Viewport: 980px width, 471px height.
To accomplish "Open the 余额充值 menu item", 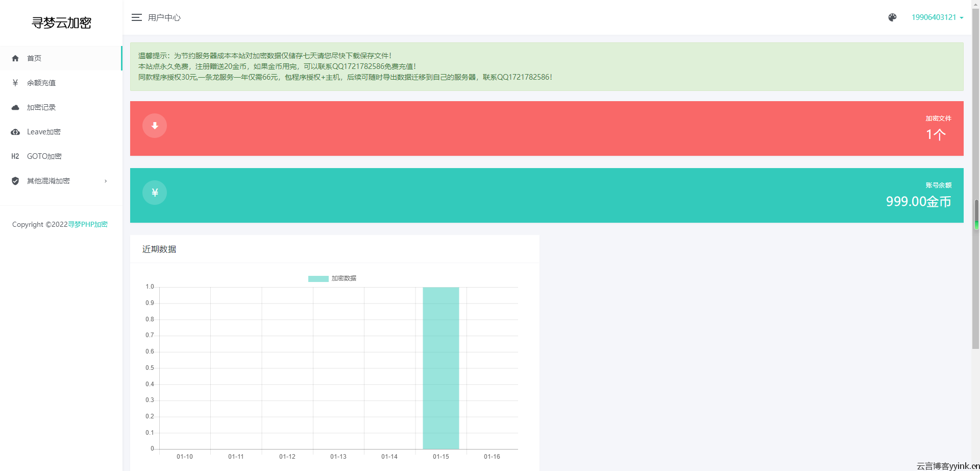I will coord(41,83).
